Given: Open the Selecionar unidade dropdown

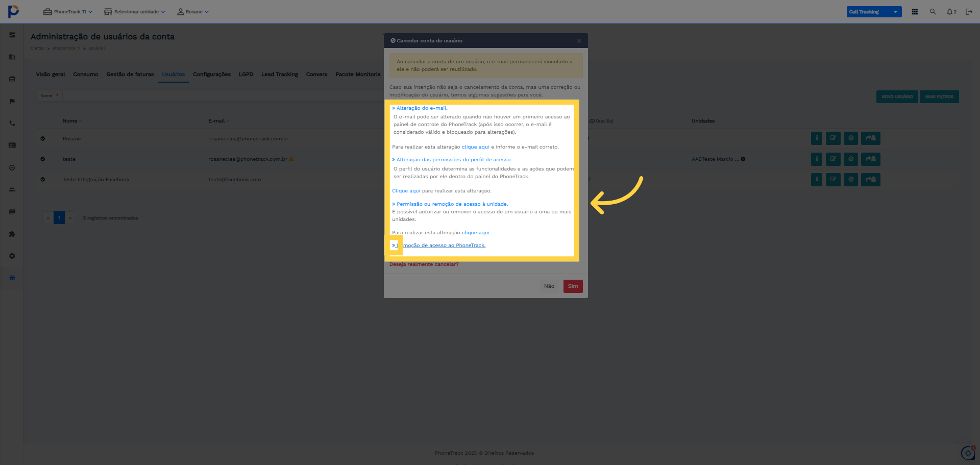Looking at the screenshot, I should point(135,12).
